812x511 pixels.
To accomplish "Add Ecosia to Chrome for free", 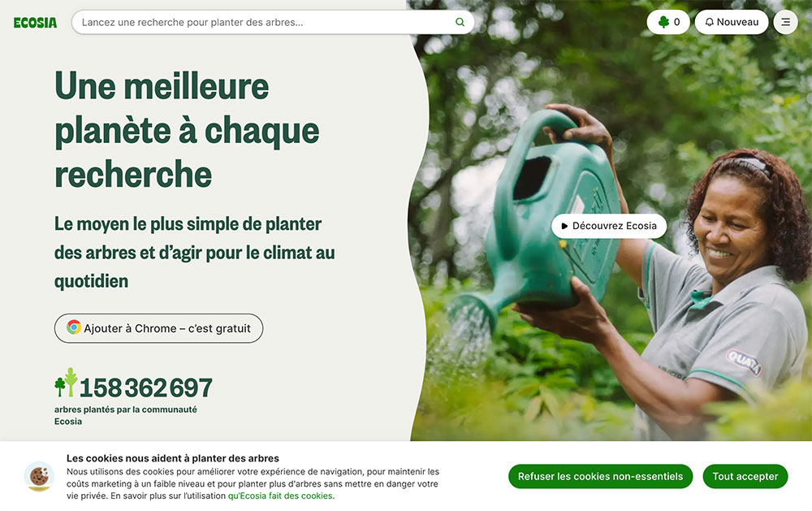I will click(x=158, y=328).
